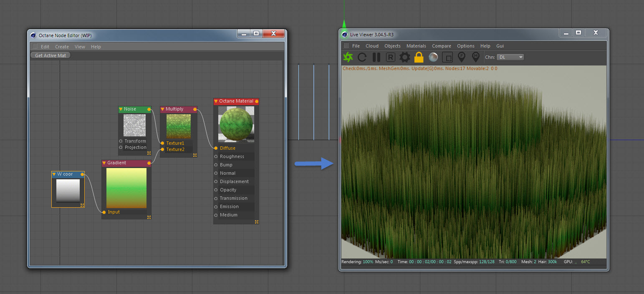This screenshot has width=644, height=294.
Task: Click Medium port on Octane Material
Action: click(x=216, y=215)
